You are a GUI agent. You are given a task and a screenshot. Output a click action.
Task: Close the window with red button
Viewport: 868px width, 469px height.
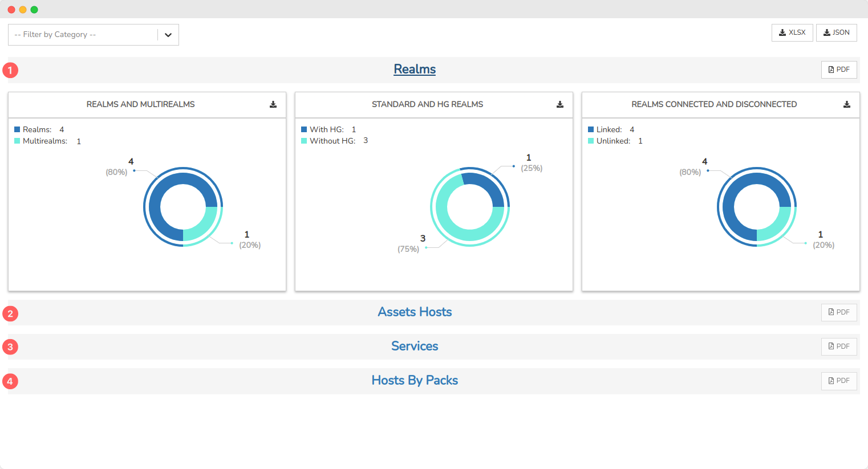coord(11,10)
